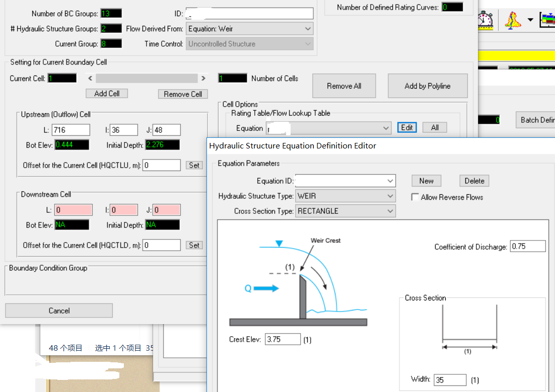Click the Downstream Cell L field
This screenshot has height=392, width=555.
click(73, 210)
